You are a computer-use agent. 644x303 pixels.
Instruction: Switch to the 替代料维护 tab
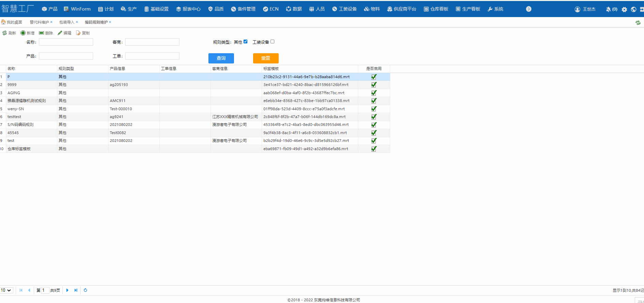(x=39, y=22)
